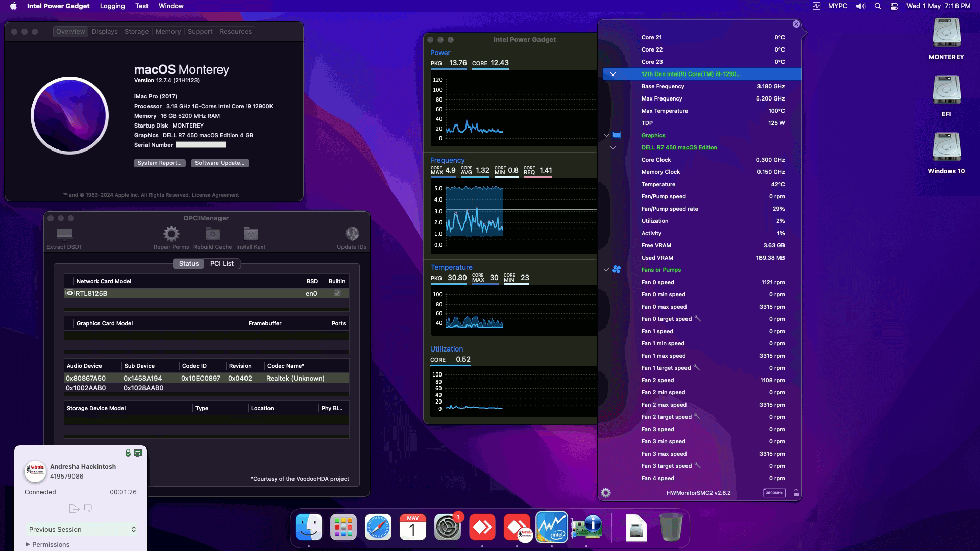Viewport: 980px width, 551px height.
Task: Open the Previous Session dropdown in AnyDesk
Action: point(82,529)
